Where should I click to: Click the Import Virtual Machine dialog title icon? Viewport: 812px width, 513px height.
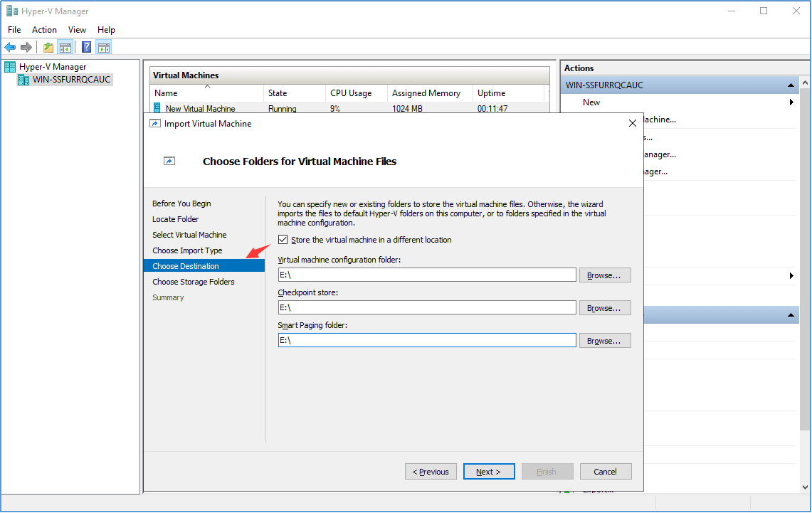pyautogui.click(x=155, y=123)
